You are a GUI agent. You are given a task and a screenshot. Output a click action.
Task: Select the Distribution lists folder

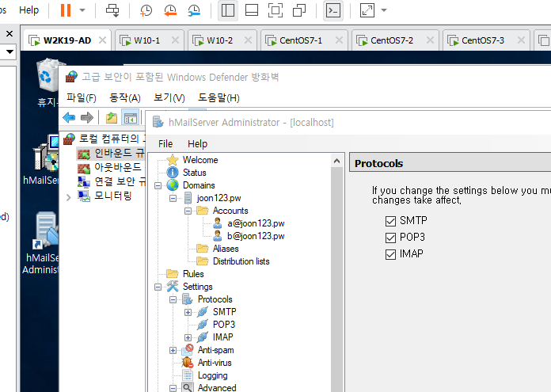coord(233,261)
